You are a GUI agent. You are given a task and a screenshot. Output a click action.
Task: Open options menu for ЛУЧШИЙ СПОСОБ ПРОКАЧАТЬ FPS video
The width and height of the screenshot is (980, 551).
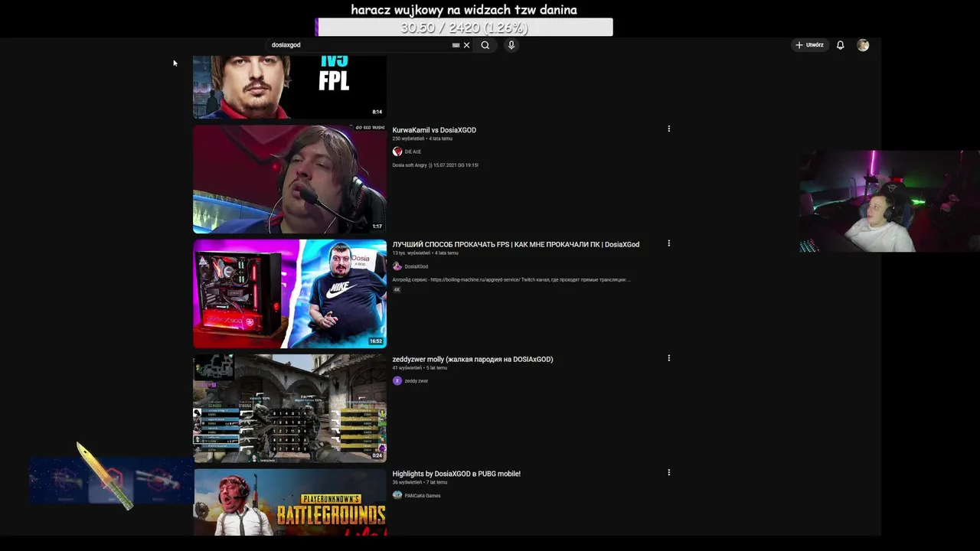(x=668, y=243)
